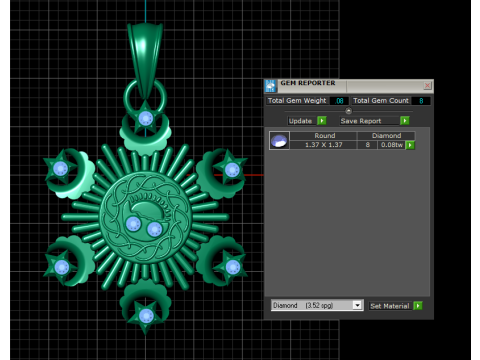Click the Total Gem Count label
Image resolution: width=480 pixels, height=360 pixels.
(x=381, y=101)
